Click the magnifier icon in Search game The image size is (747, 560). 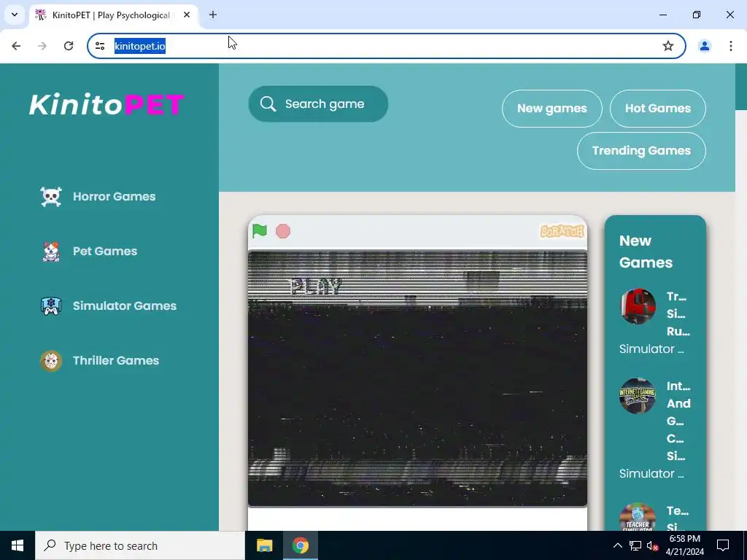point(268,104)
